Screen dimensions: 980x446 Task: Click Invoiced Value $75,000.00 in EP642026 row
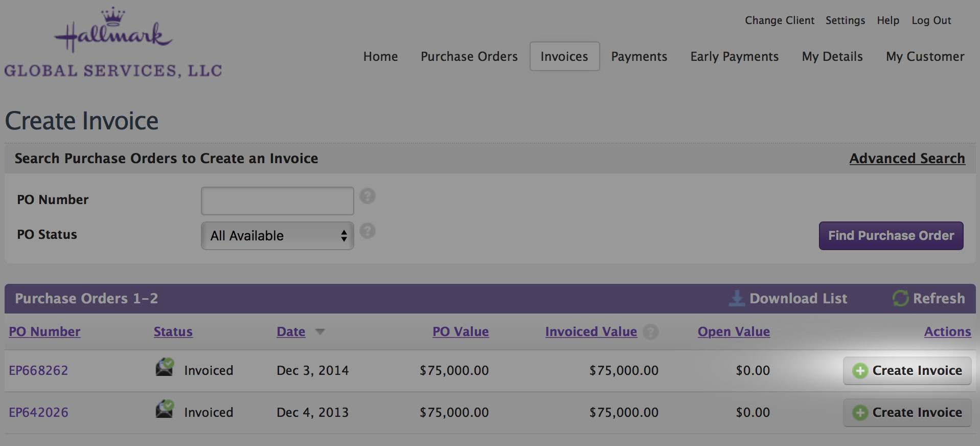(624, 413)
